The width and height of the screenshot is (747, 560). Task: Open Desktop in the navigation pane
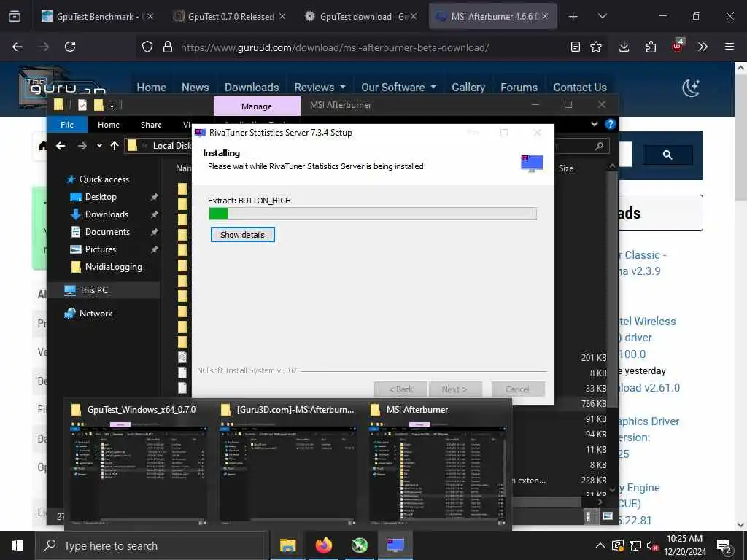point(101,197)
